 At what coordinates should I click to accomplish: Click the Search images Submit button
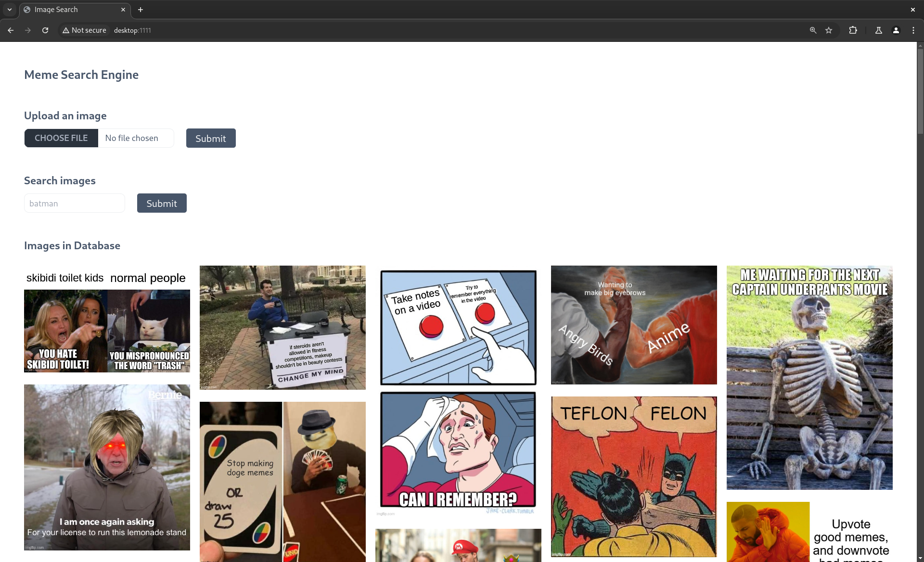[162, 203]
